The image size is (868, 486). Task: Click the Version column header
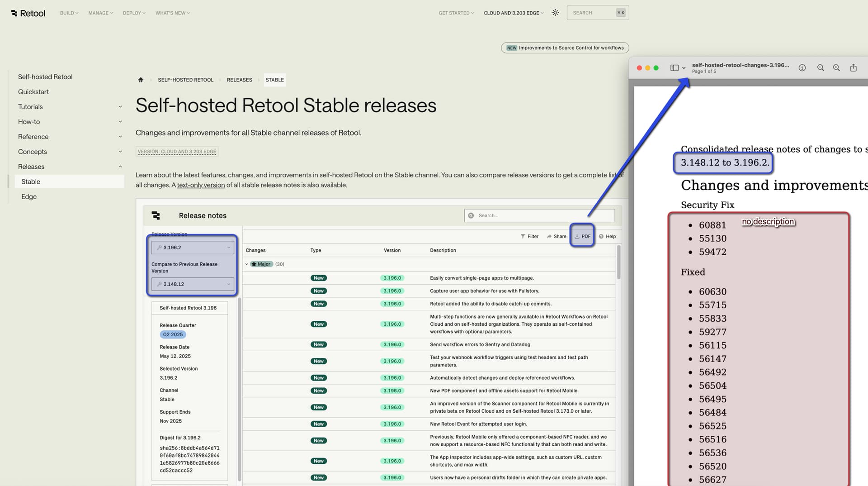click(x=392, y=250)
